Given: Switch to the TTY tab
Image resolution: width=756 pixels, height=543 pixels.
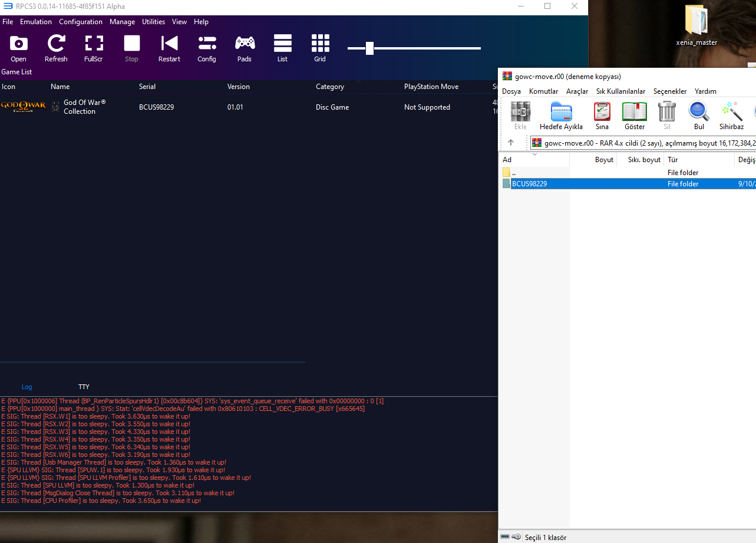Looking at the screenshot, I should [84, 387].
